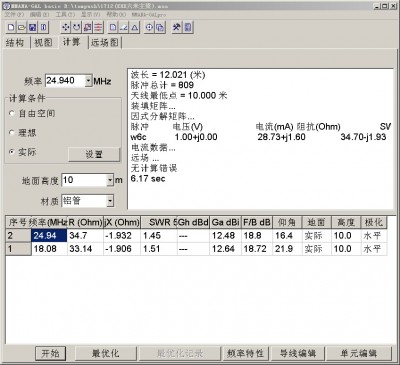Click the SWR 50 column header
The width and height of the screenshot is (400, 365).
point(159,222)
